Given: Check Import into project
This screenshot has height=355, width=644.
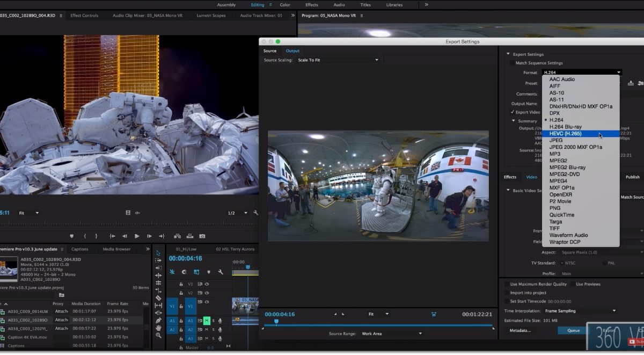Looking at the screenshot, I should 507,293.
